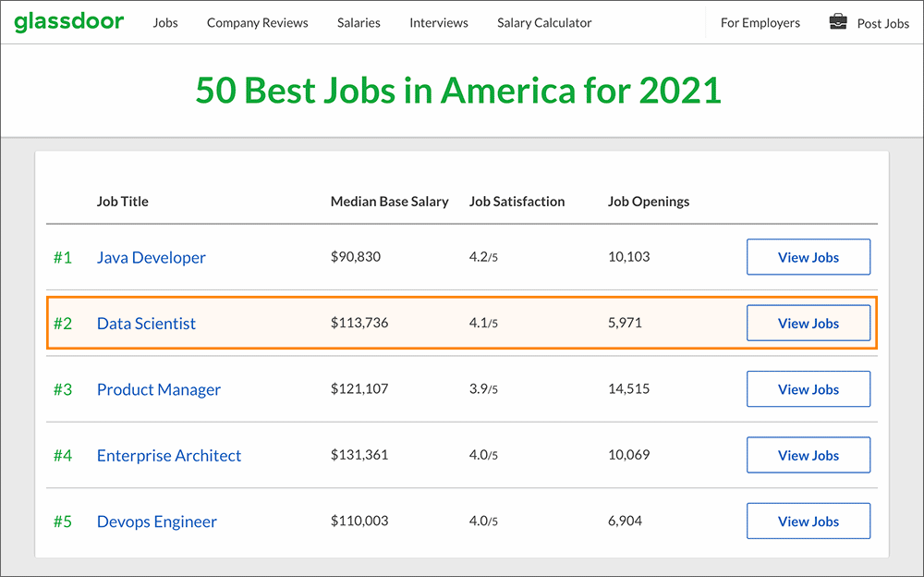
Task: Click the 3.9/5 satisfaction rating
Action: click(x=483, y=389)
